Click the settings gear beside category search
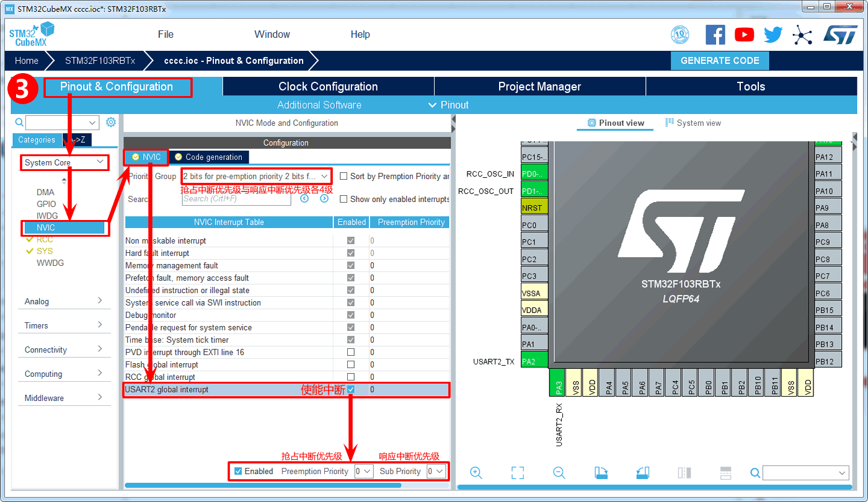The height and width of the screenshot is (502, 868). (111, 122)
